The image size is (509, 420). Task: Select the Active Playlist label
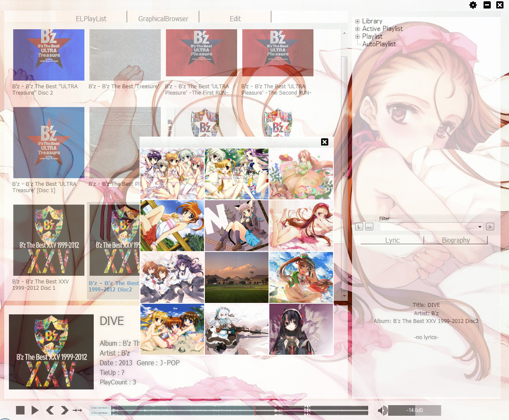pyautogui.click(x=383, y=29)
